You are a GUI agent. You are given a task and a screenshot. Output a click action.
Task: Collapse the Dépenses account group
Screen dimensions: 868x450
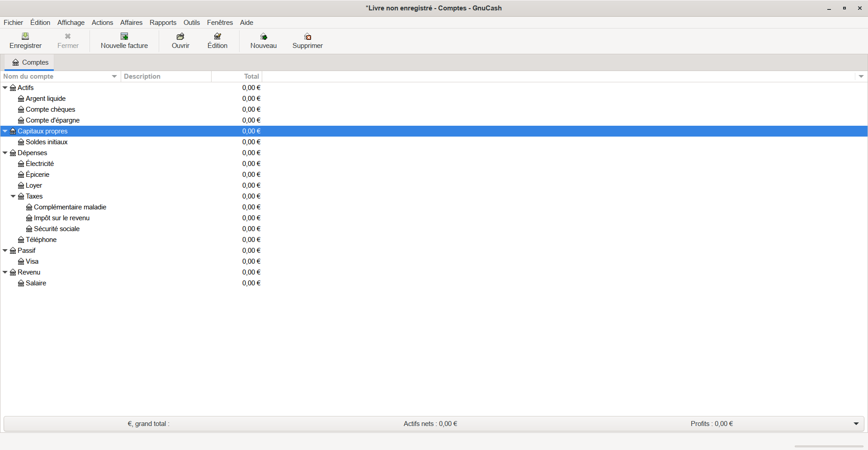(x=5, y=153)
